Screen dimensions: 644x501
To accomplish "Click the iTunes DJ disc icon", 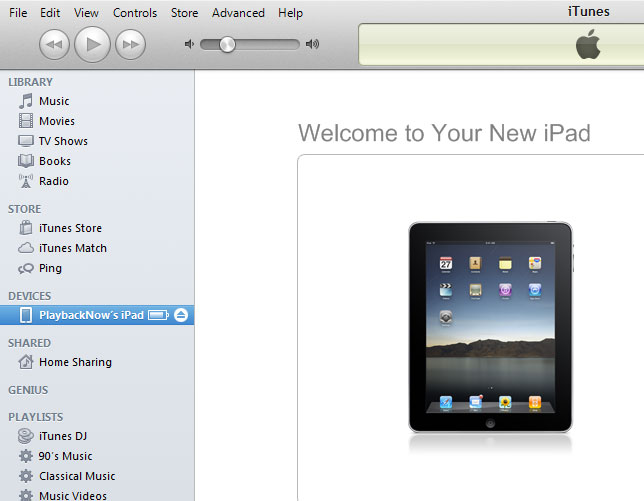I will tap(25, 436).
